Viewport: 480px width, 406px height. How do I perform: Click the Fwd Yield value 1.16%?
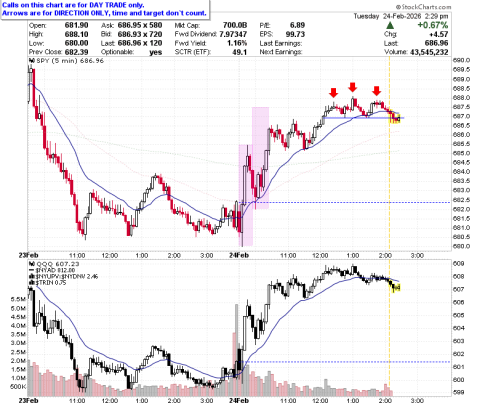tap(237, 43)
